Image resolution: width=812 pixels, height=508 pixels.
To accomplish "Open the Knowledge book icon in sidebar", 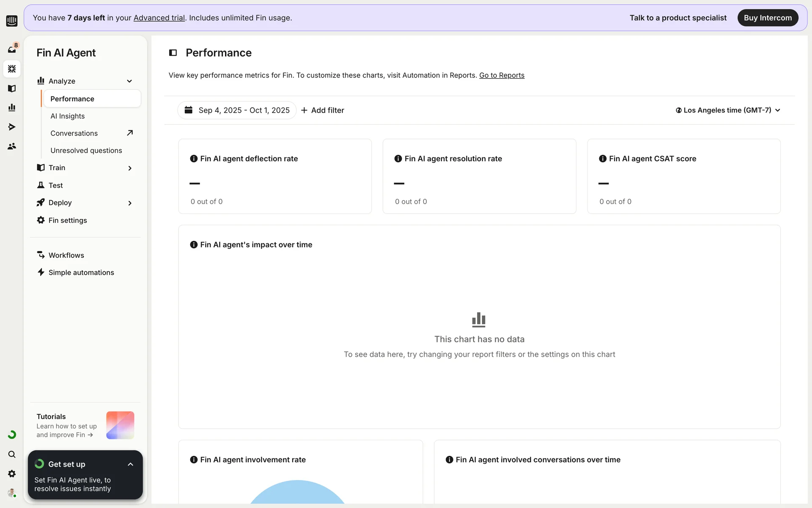I will tap(12, 88).
